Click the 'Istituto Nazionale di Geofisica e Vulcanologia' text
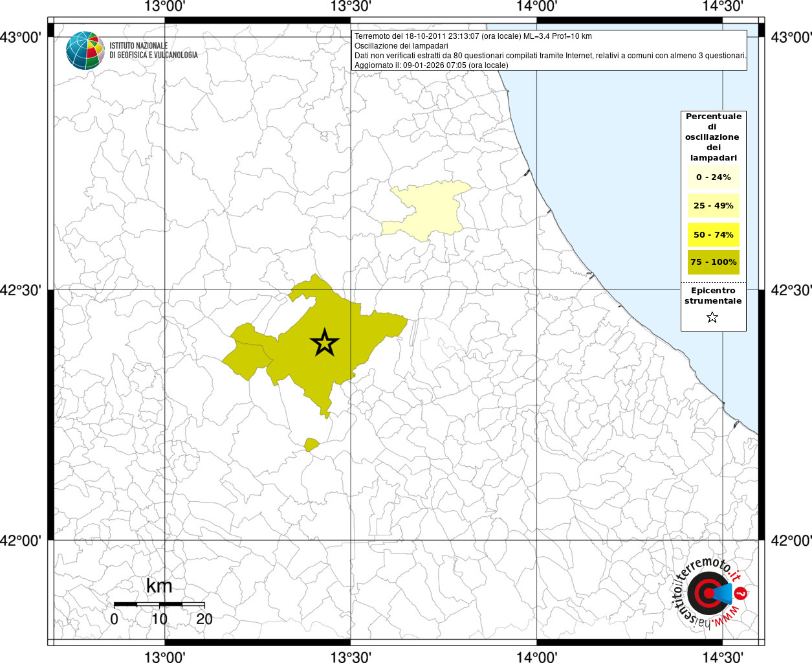The image size is (812, 663). 153,51
